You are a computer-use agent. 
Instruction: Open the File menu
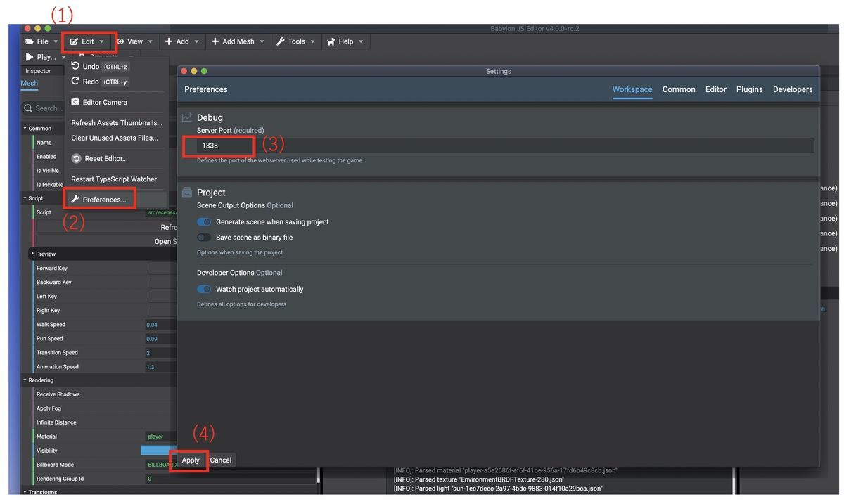click(x=41, y=41)
